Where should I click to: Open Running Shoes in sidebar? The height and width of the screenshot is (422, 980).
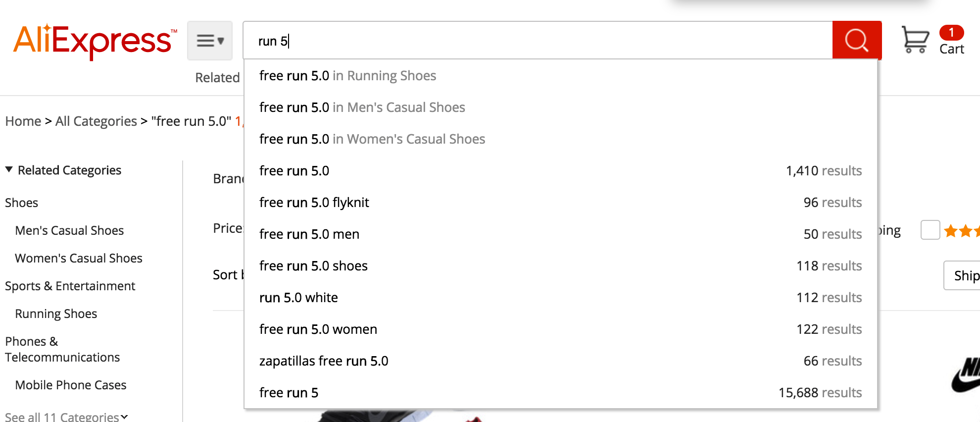pos(56,314)
